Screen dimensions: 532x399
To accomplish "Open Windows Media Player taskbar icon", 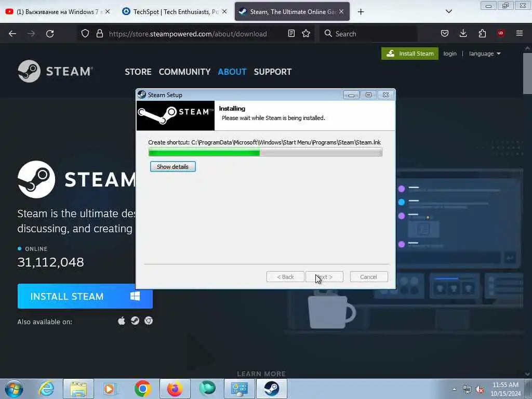I will click(x=109, y=389).
